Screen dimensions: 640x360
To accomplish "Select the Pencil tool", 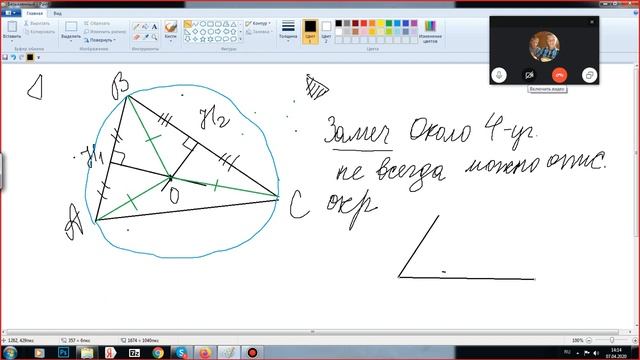I will click(x=136, y=27).
